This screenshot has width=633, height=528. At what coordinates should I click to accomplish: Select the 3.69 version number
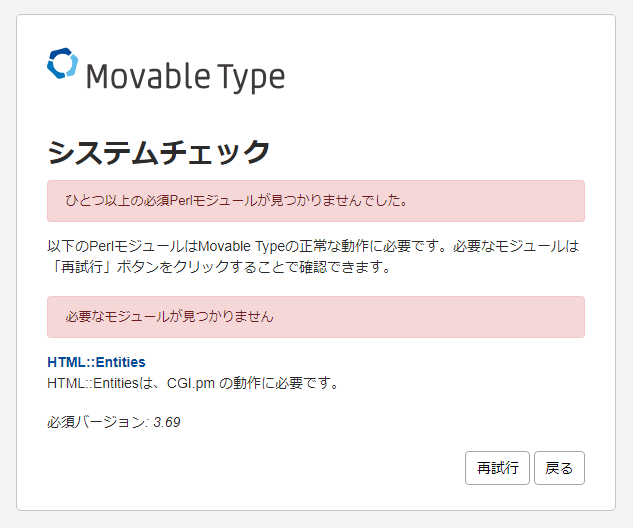167,422
